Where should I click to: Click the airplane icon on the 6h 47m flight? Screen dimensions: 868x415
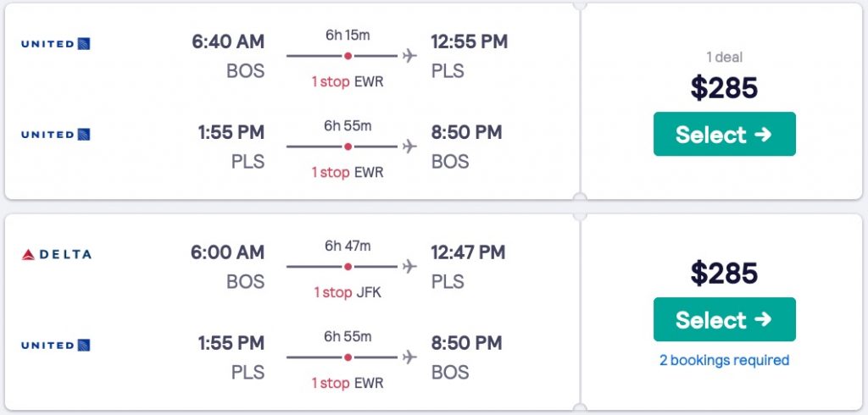(410, 267)
